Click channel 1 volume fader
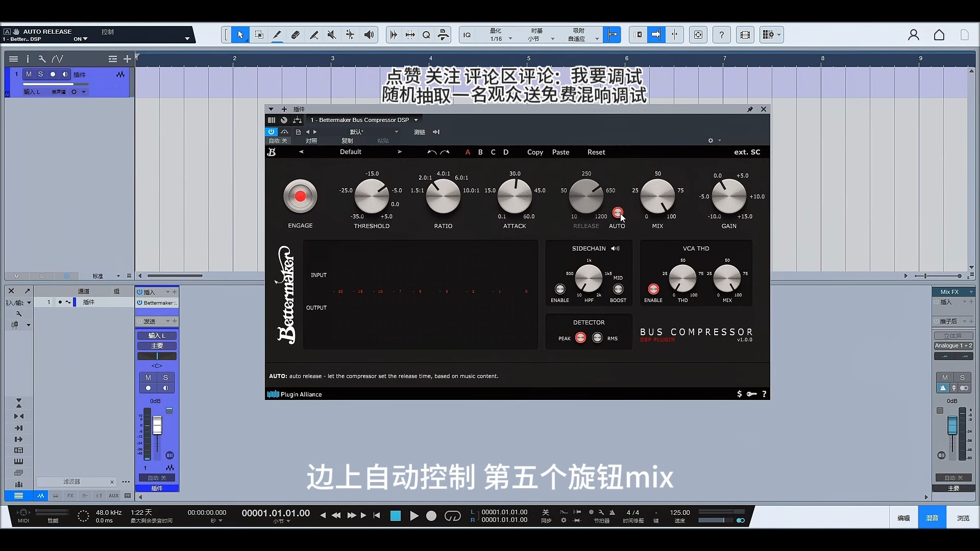This screenshot has width=980, height=551. (157, 425)
